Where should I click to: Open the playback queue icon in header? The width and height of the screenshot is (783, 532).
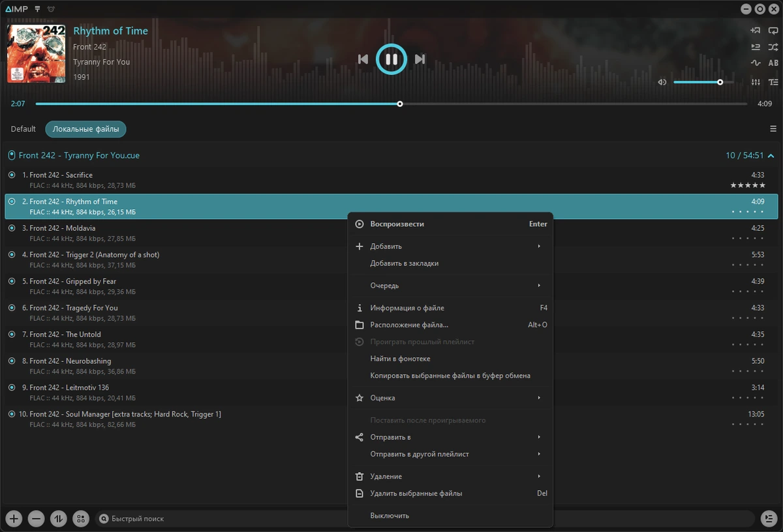(756, 47)
